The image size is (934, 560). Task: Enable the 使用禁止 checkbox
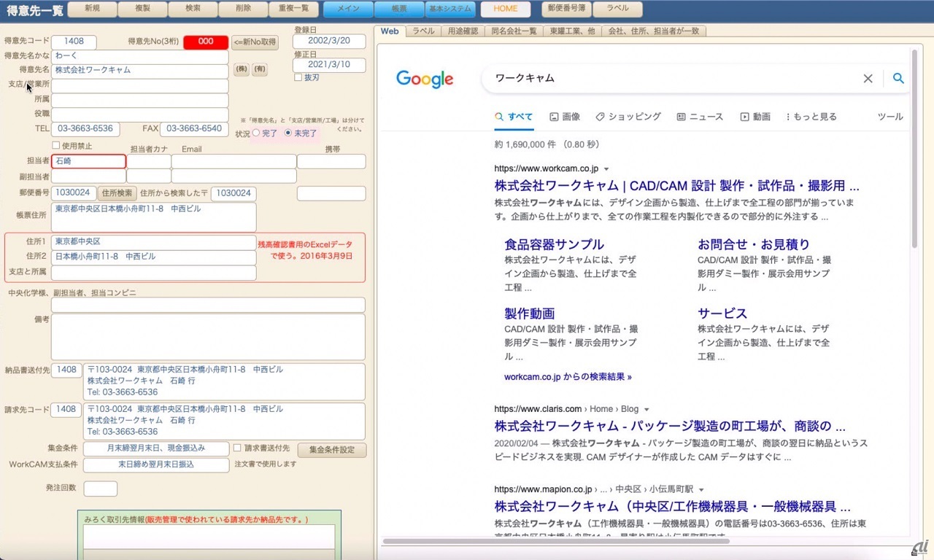point(56,146)
